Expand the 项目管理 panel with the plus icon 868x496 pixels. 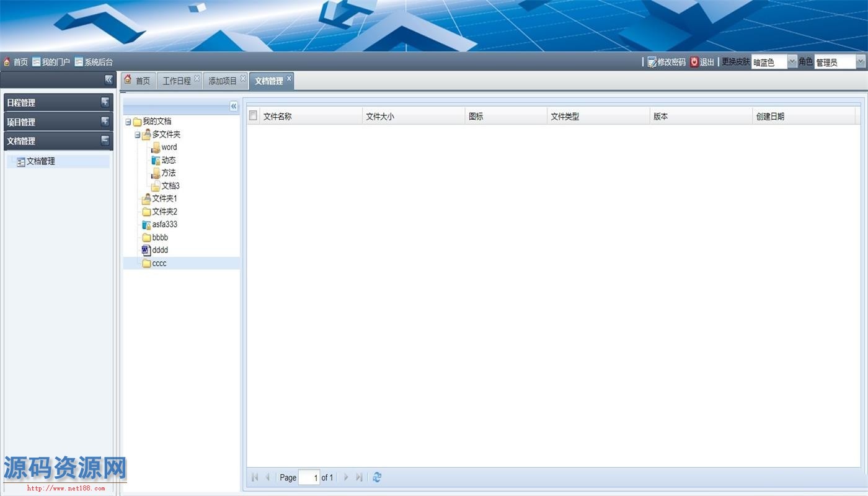click(x=105, y=122)
